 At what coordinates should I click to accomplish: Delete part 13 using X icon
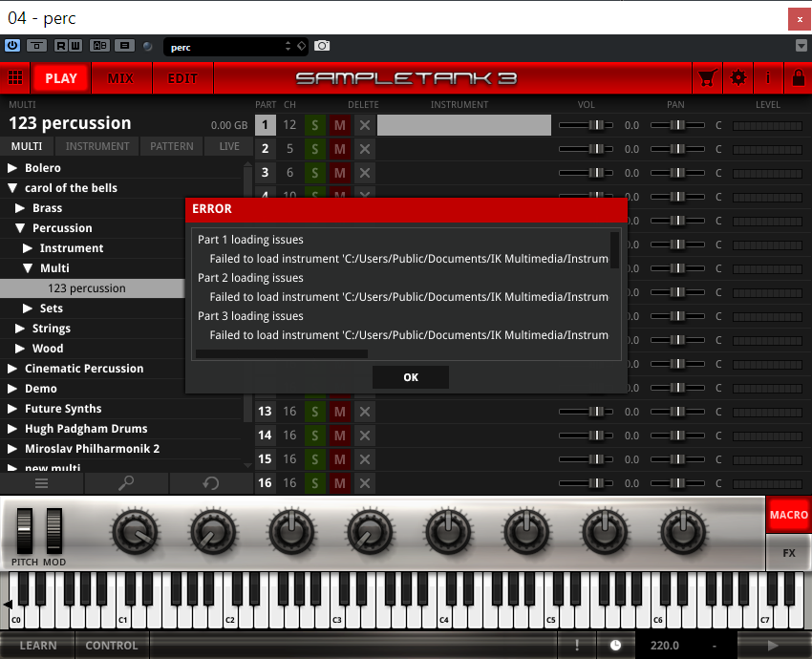pos(365,412)
